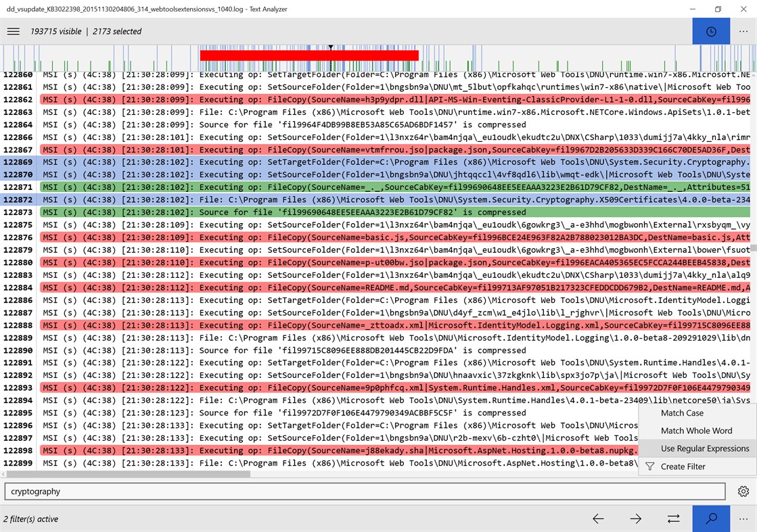Select log line 122880
The height and width of the screenshot is (532, 757).
point(377,262)
